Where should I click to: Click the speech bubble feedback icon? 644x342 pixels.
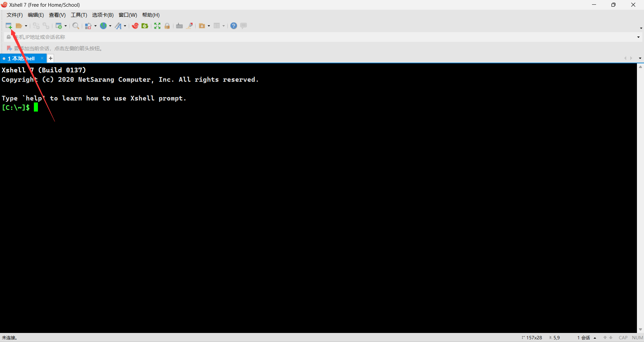click(x=244, y=26)
